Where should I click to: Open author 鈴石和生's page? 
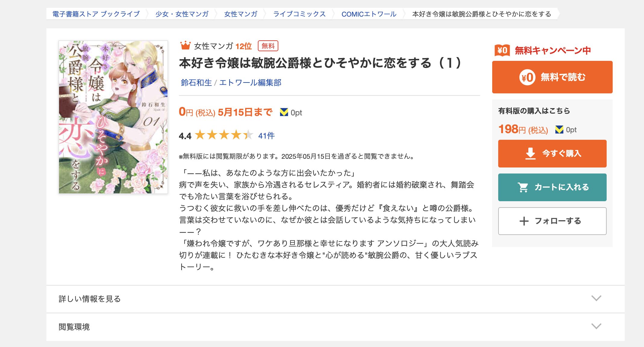[x=196, y=83]
